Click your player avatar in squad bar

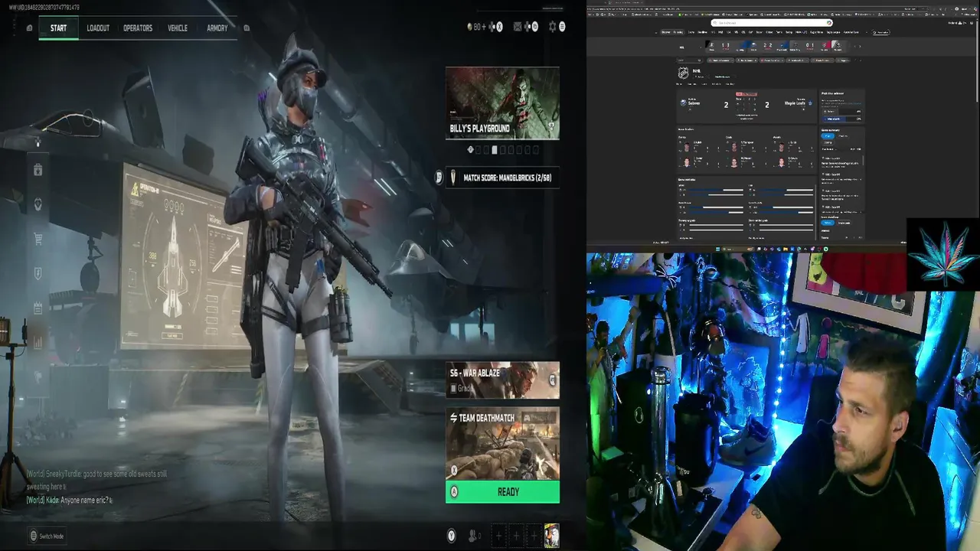[x=551, y=536]
